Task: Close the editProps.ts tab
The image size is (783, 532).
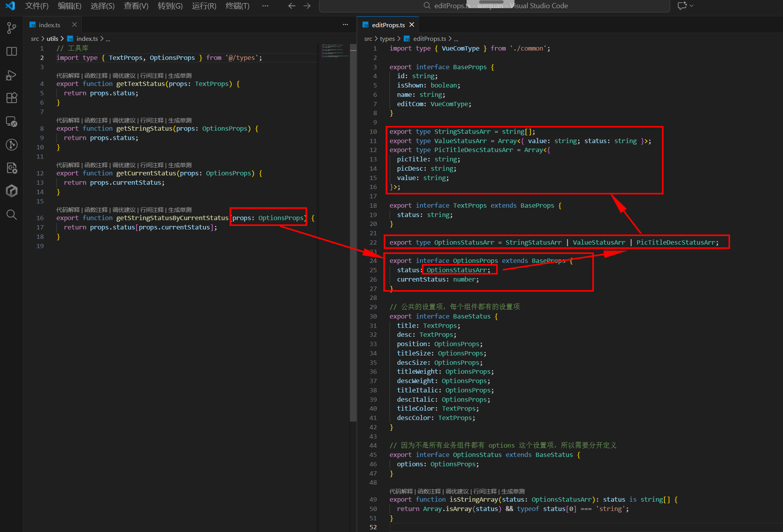Action: coord(412,25)
